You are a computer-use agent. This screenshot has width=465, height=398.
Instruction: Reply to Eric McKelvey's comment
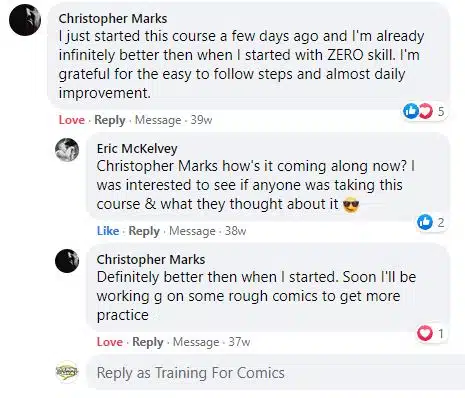pyautogui.click(x=144, y=231)
